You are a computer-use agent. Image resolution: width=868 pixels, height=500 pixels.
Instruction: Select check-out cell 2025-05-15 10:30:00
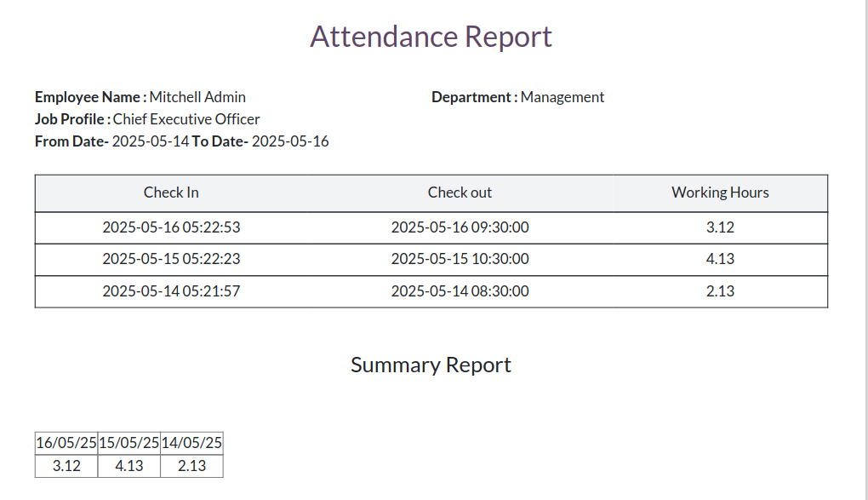(x=460, y=259)
